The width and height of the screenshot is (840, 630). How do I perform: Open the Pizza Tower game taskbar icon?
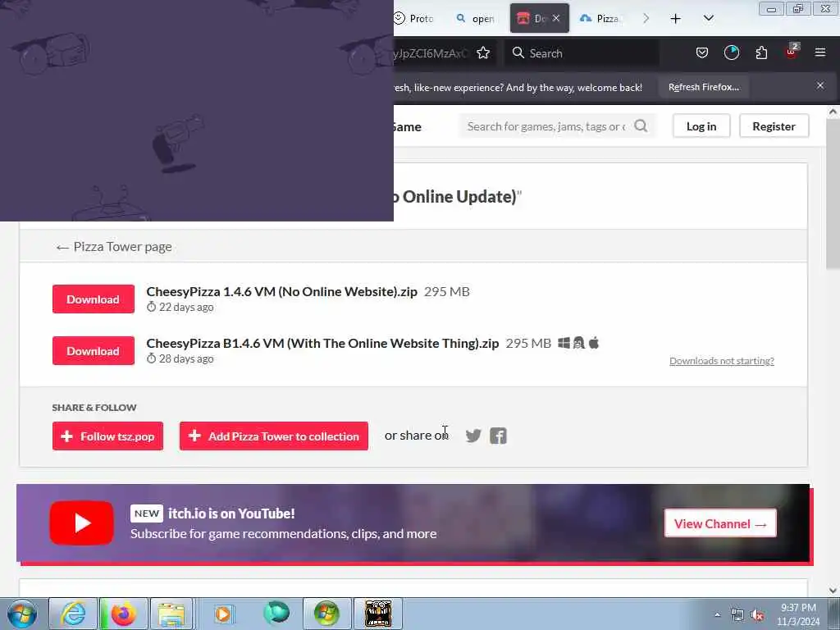tap(377, 614)
